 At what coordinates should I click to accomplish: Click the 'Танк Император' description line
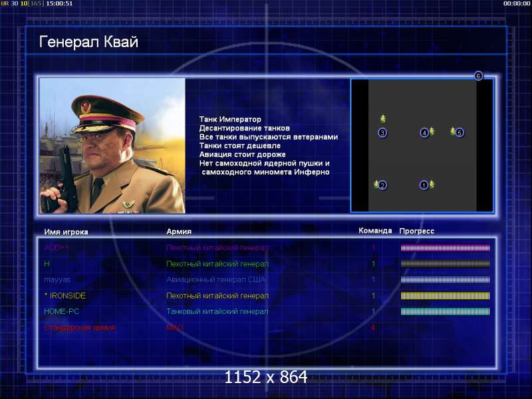click(x=230, y=120)
